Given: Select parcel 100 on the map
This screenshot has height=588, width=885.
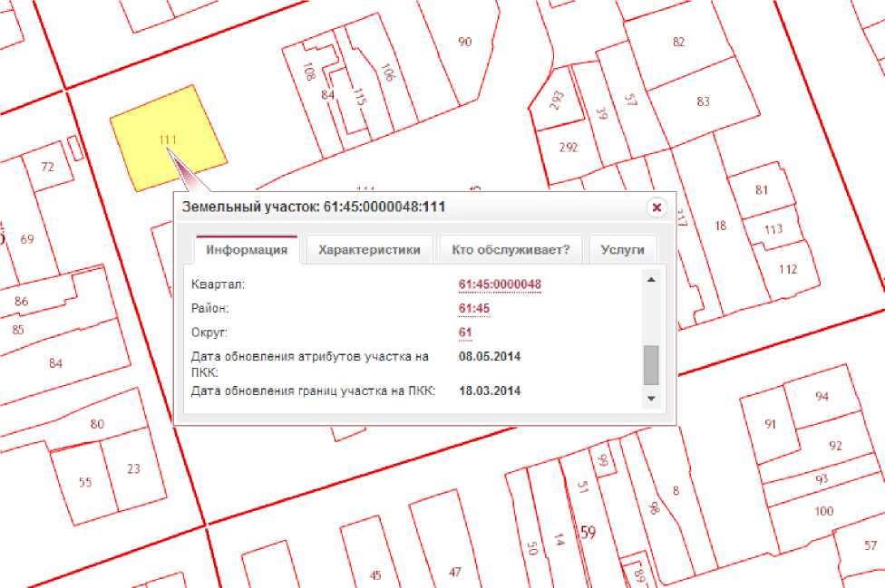Looking at the screenshot, I should click(x=823, y=511).
